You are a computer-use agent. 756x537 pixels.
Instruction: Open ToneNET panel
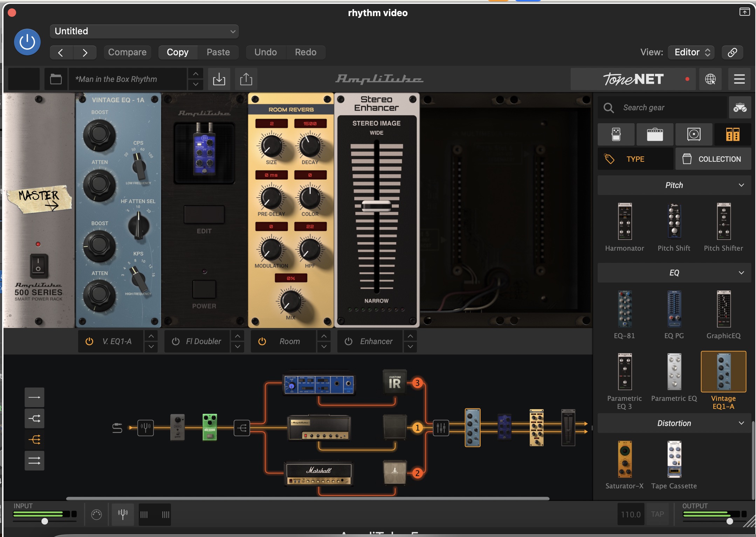633,79
